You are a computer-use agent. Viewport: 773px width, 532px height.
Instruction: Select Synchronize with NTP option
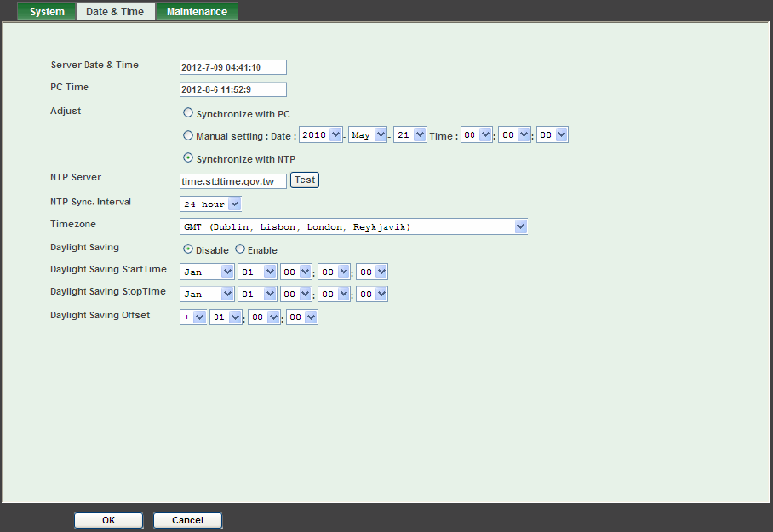coord(188,157)
